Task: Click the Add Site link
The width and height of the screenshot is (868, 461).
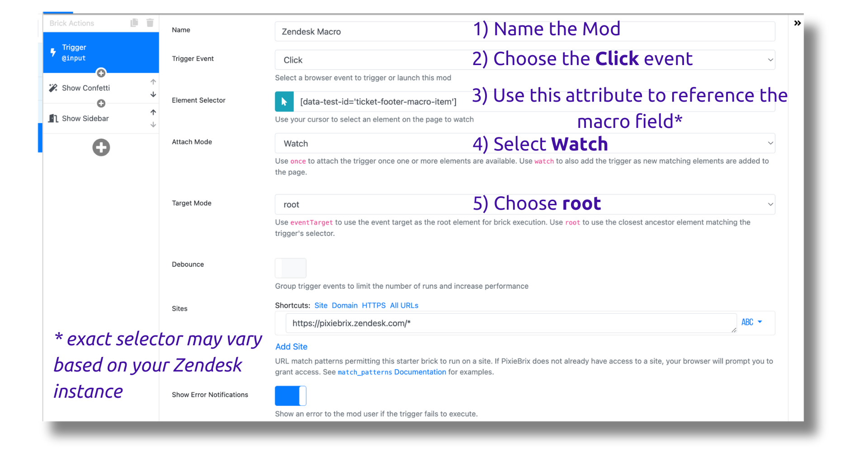Action: pos(291,346)
